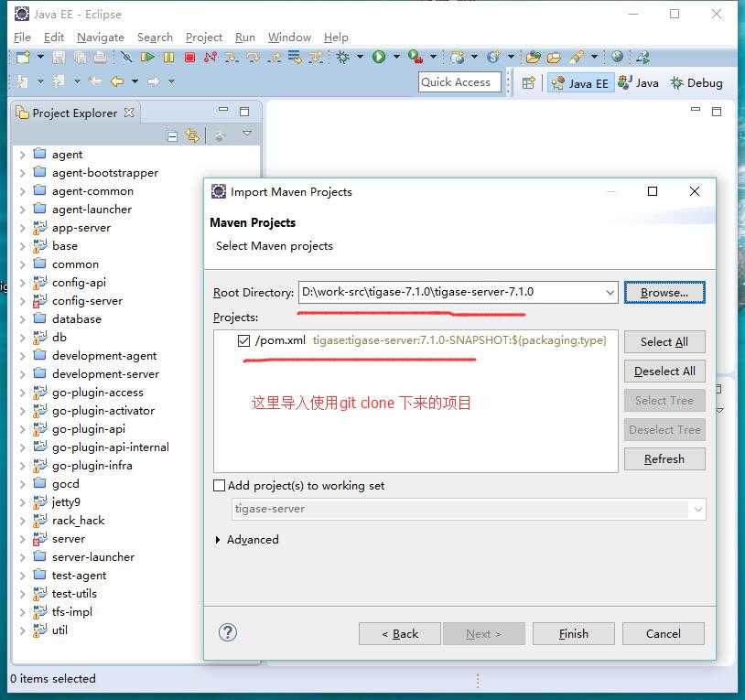Open the Project Explorer view menu
Image resolution: width=745 pixels, height=700 pixels.
point(247,134)
